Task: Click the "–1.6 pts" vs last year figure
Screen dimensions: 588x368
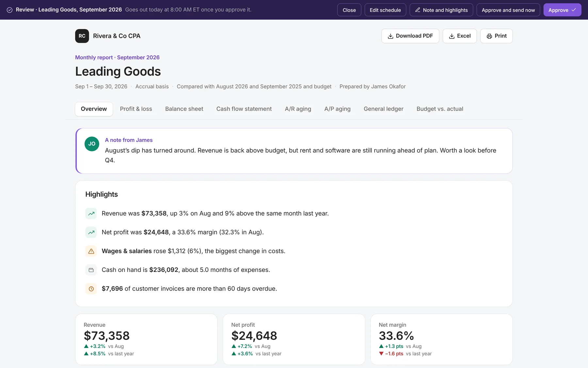Action: point(394,354)
